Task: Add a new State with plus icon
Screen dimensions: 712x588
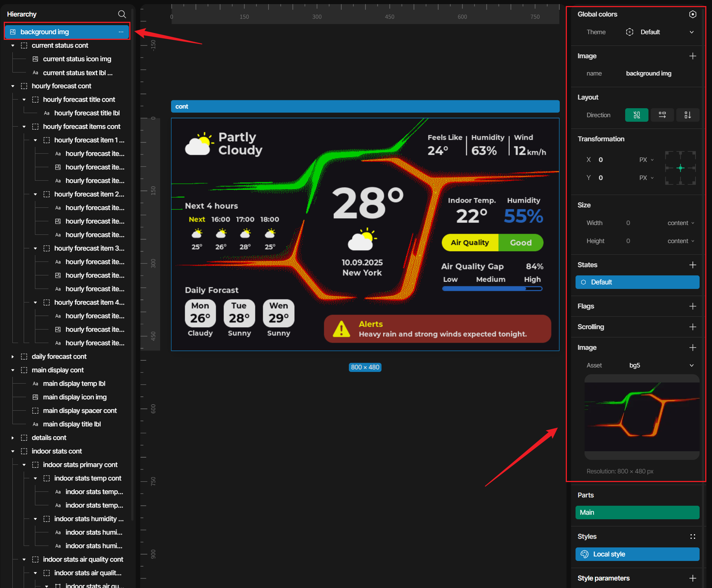Action: click(692, 265)
